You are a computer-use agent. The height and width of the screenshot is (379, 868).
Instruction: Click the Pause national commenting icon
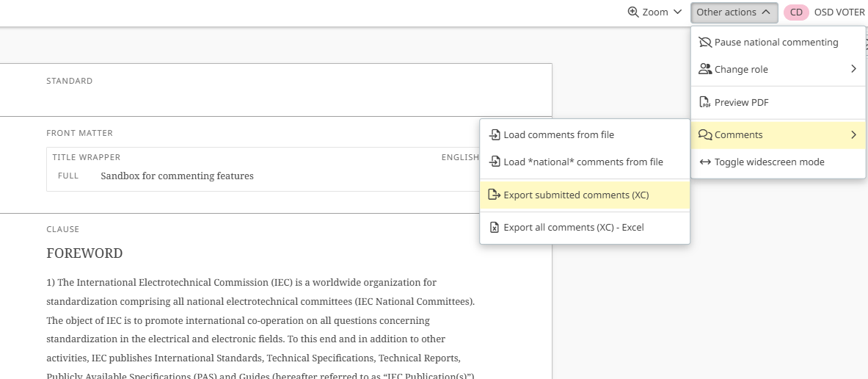click(705, 43)
